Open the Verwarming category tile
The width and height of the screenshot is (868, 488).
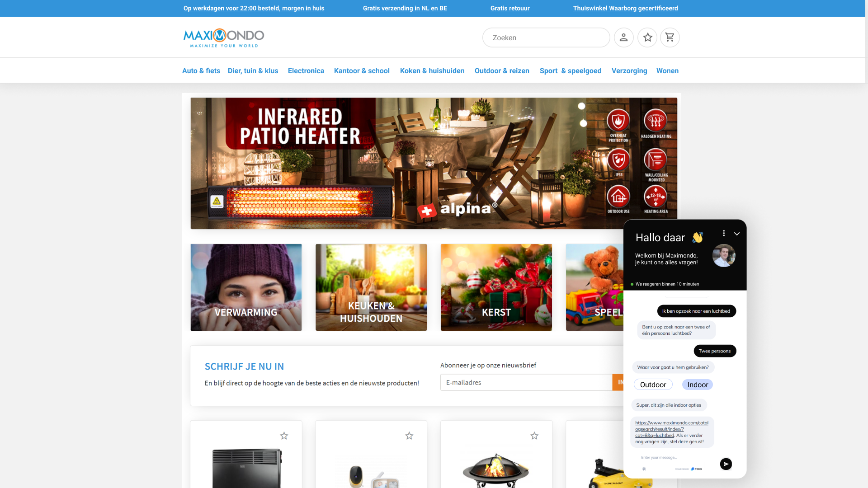[246, 287]
